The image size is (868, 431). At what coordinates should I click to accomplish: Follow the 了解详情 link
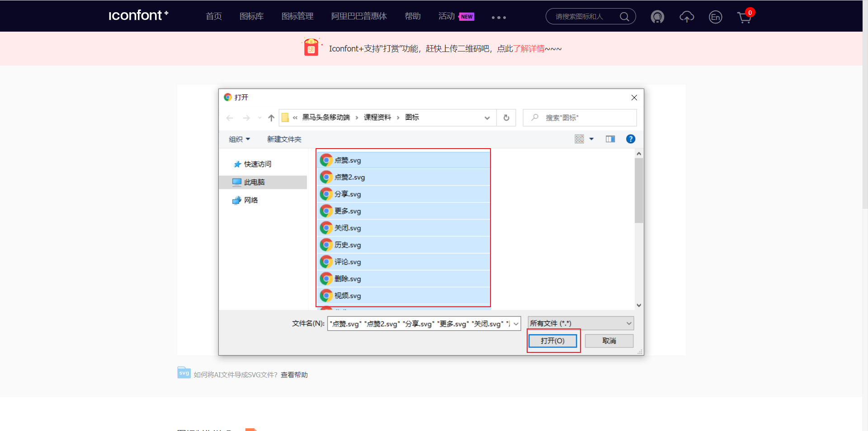529,48
